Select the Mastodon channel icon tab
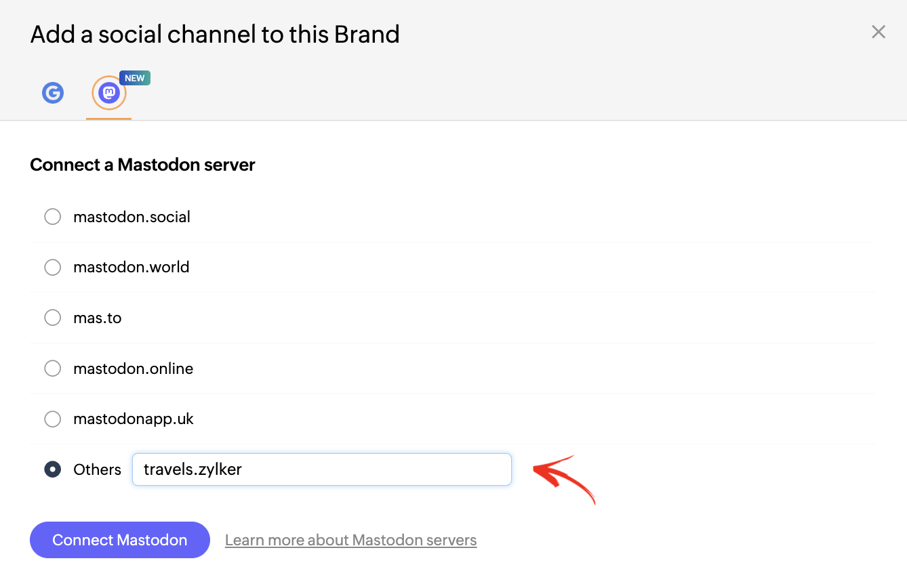907x588 pixels. [x=109, y=93]
